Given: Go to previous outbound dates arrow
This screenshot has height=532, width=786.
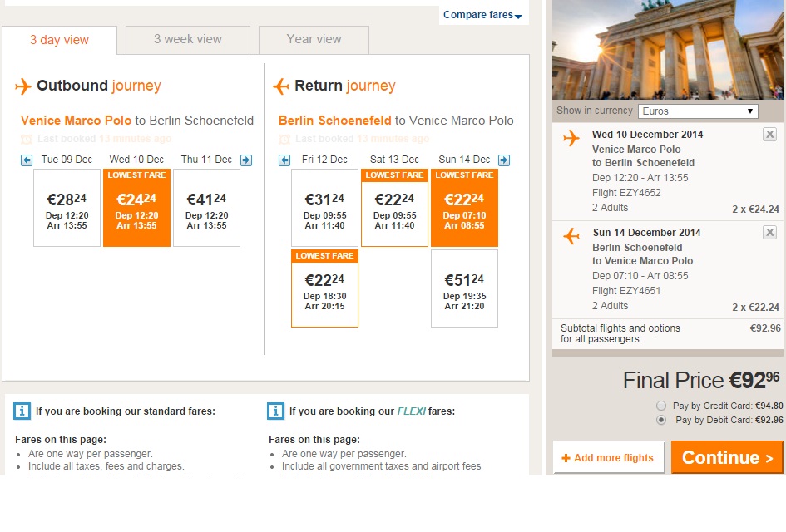Looking at the screenshot, I should [27, 160].
